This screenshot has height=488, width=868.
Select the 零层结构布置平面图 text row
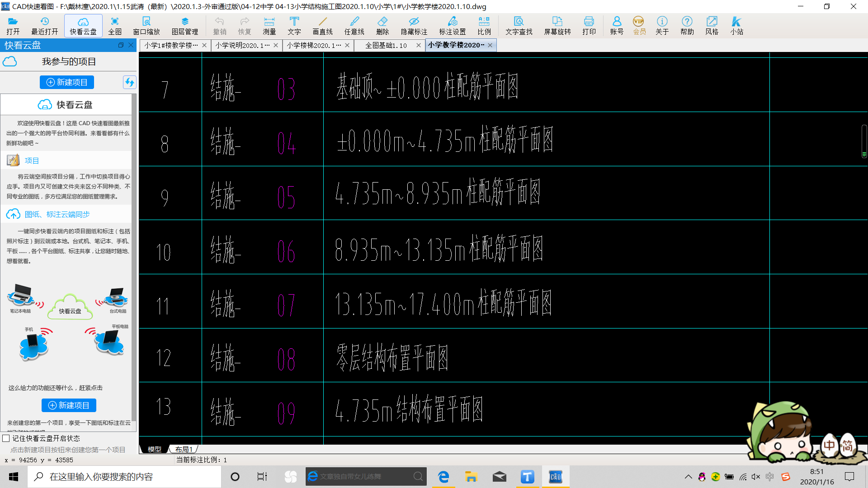click(392, 357)
